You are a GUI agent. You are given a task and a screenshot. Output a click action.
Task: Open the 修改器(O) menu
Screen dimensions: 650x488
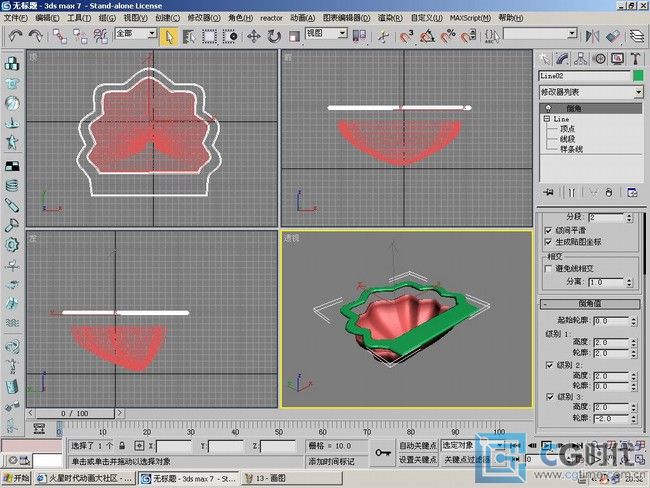tap(204, 18)
